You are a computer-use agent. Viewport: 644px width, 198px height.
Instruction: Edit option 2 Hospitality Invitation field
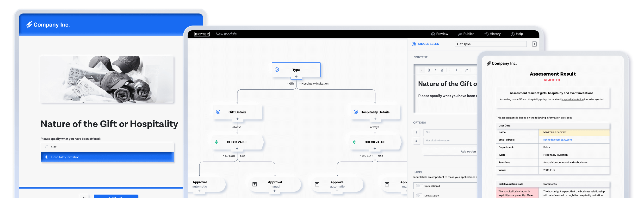pos(450,141)
